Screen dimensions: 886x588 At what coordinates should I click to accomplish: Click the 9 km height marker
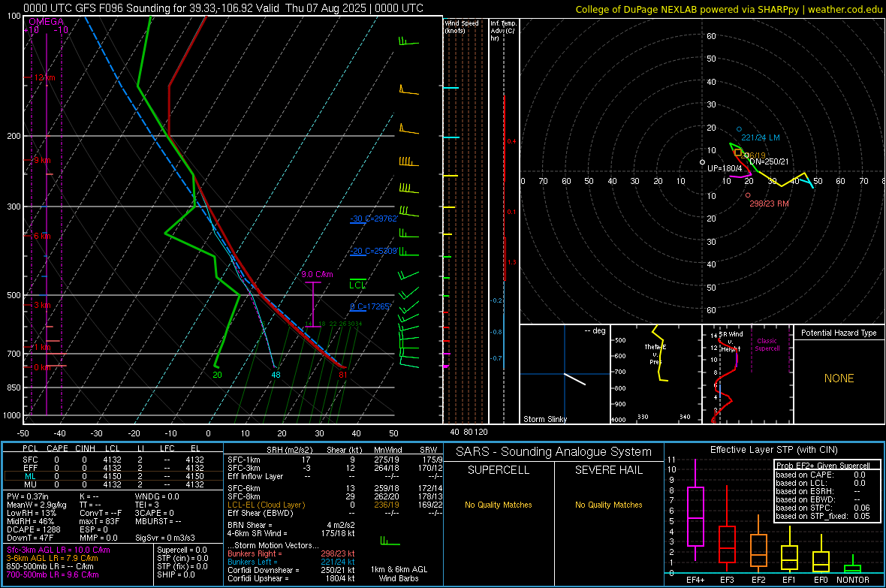(x=42, y=160)
